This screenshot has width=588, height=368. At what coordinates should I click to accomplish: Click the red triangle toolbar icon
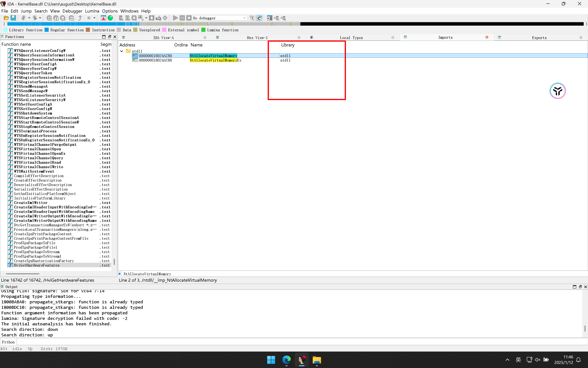(x=103, y=18)
